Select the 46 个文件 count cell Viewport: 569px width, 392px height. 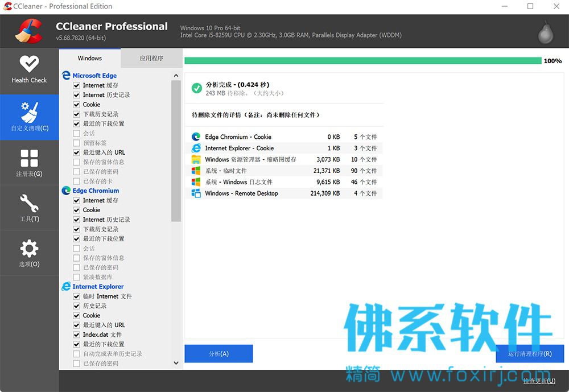click(364, 182)
